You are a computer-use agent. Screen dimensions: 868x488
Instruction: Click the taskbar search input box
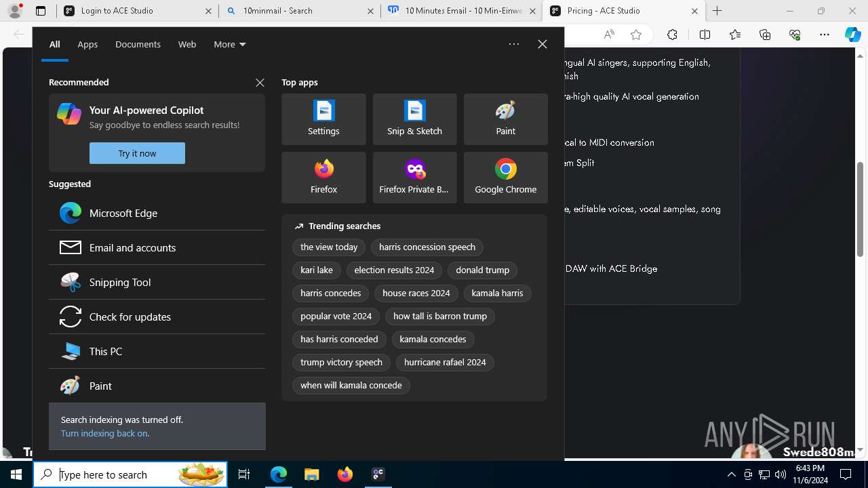pos(130,474)
